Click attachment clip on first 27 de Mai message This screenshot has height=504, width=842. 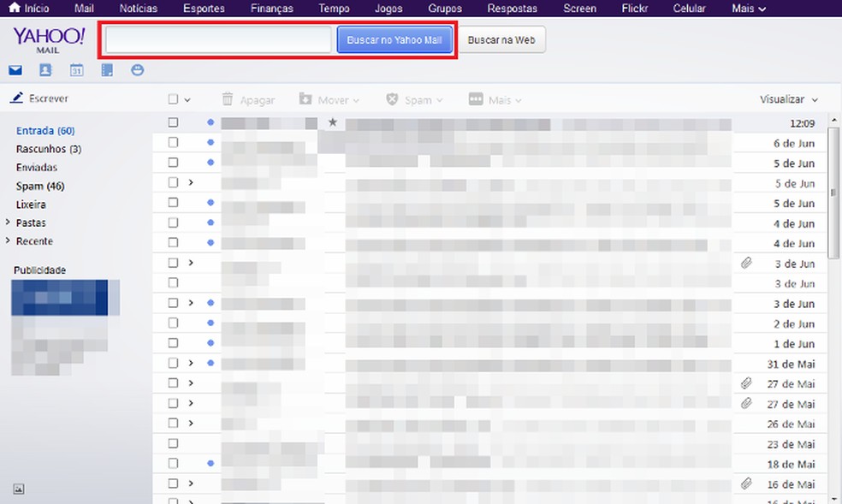746,383
